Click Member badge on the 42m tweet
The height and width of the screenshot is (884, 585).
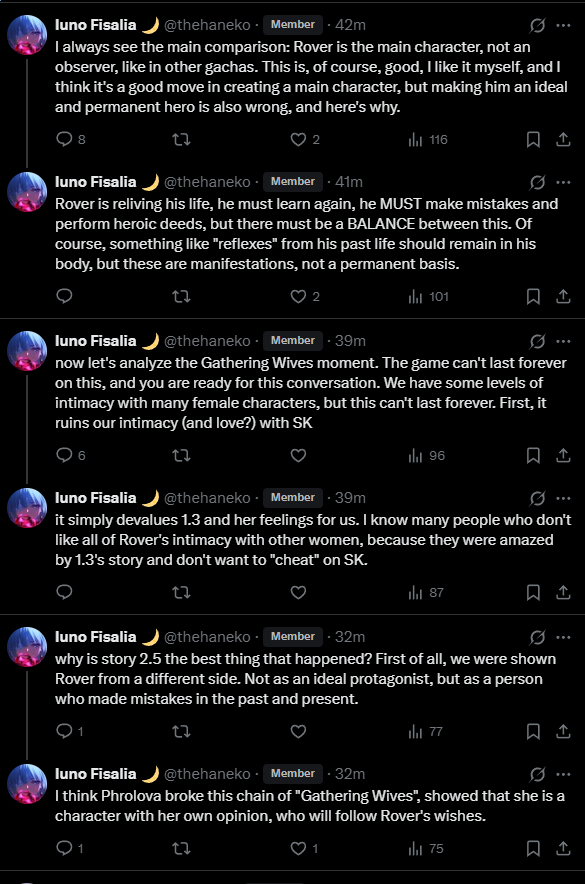coord(292,25)
